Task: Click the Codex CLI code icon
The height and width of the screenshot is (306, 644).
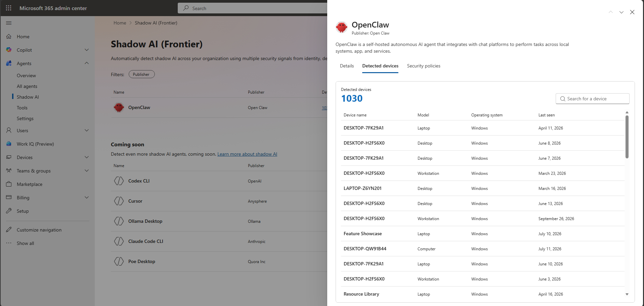Action: tap(119, 181)
